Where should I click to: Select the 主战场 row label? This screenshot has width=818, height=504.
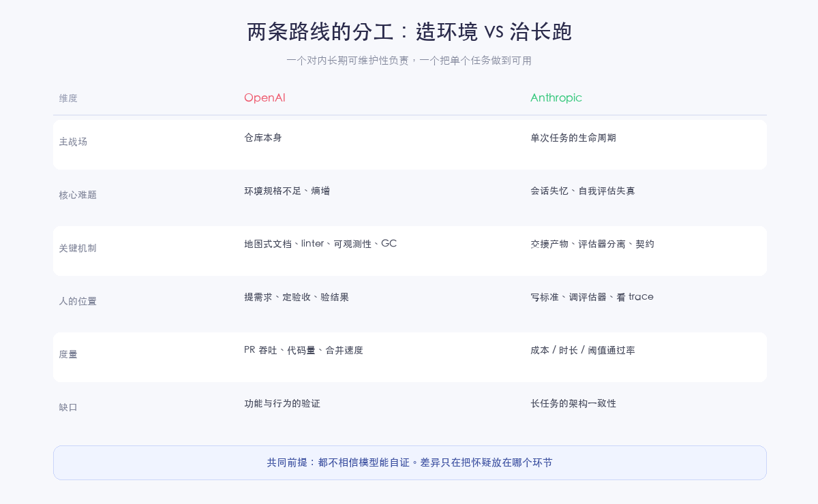click(x=73, y=142)
